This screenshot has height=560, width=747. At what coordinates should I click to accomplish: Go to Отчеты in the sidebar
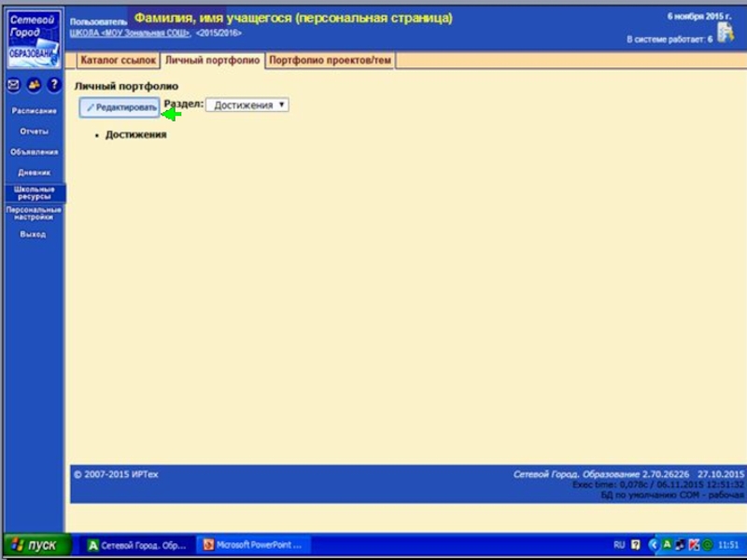point(34,132)
